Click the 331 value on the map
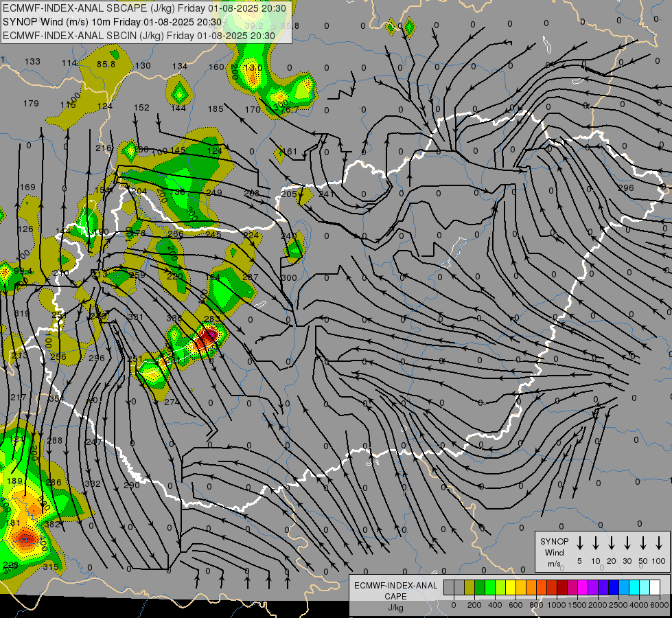672x618 pixels. point(135,317)
